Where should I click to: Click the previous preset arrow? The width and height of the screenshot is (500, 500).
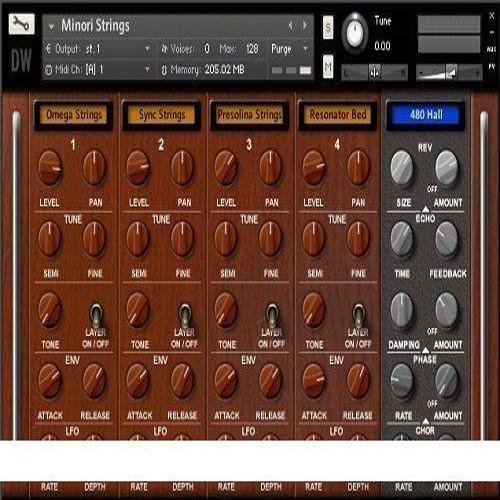[291, 25]
